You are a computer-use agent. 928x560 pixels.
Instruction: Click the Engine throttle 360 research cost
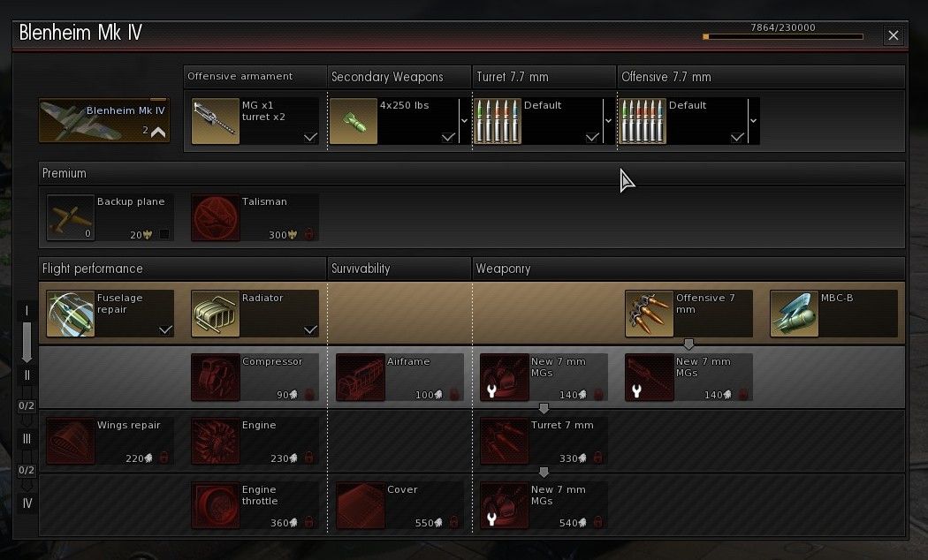coord(284,523)
